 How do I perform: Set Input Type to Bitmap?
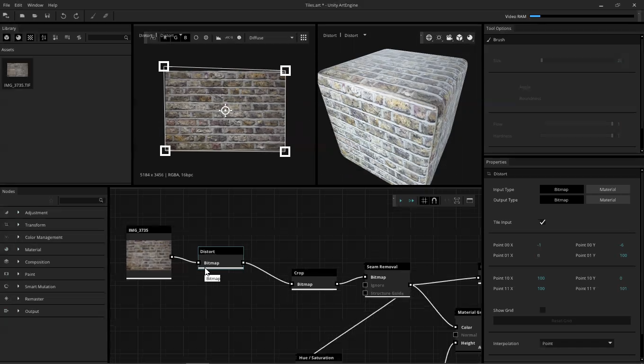tap(561, 190)
